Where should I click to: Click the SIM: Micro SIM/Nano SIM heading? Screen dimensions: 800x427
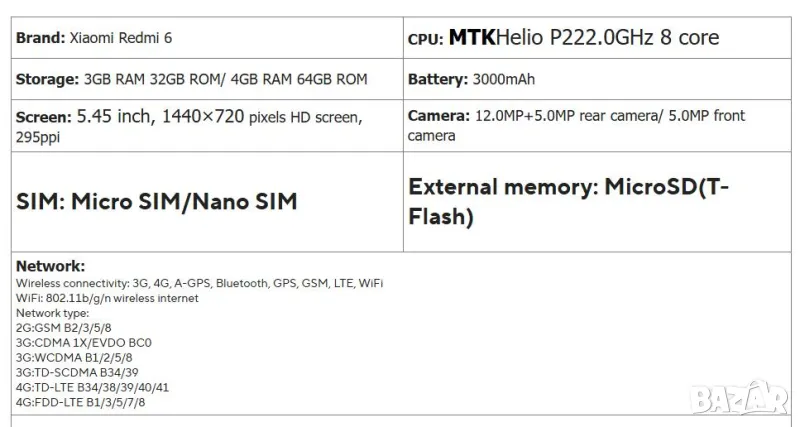click(x=157, y=202)
